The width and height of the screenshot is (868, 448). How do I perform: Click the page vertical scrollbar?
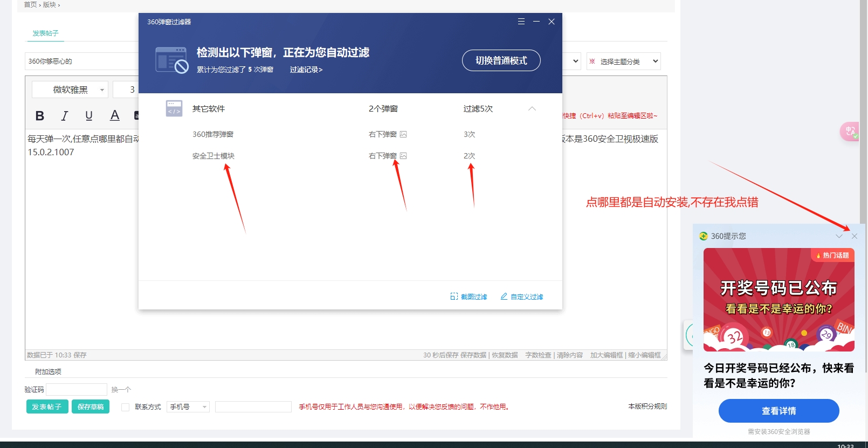click(x=864, y=186)
